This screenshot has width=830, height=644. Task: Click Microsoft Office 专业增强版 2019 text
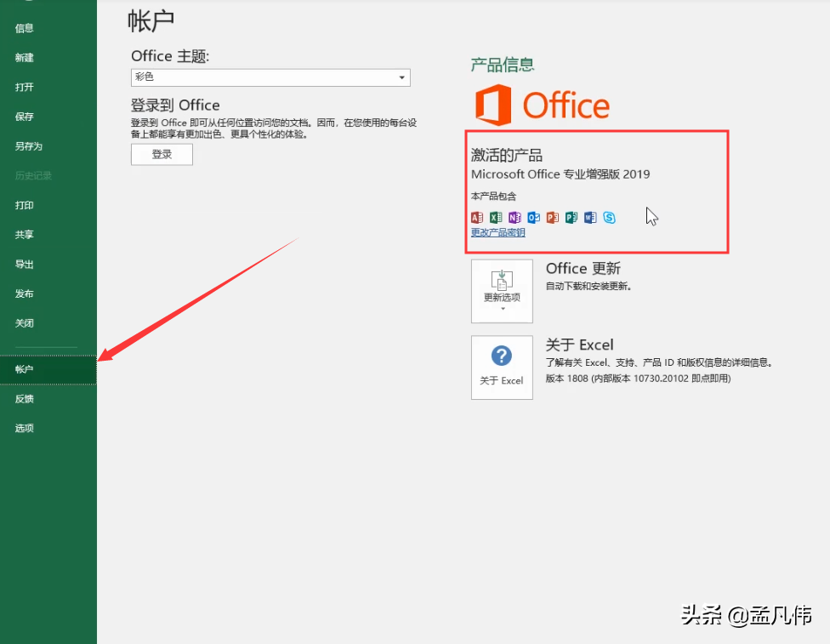(560, 174)
